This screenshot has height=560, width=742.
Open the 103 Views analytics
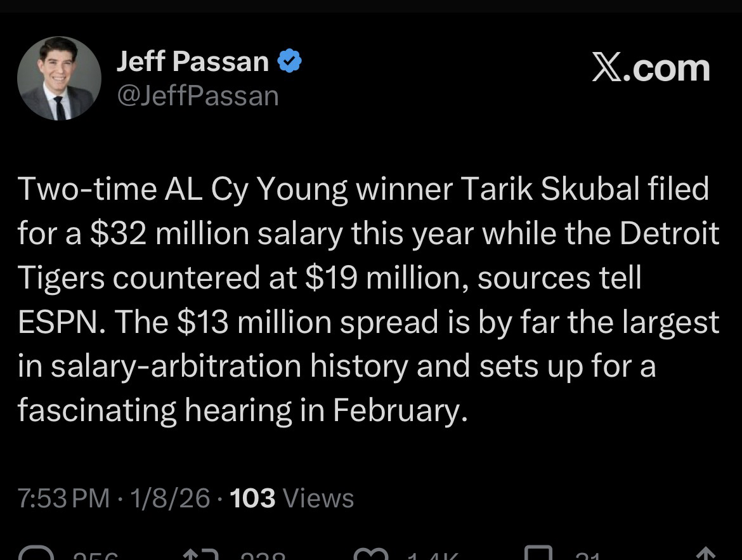click(x=291, y=498)
